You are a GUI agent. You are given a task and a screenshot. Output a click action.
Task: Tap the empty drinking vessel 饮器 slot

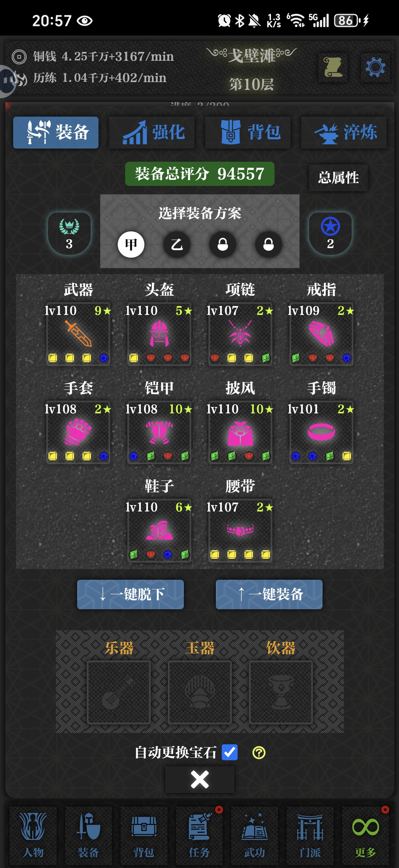(281, 692)
